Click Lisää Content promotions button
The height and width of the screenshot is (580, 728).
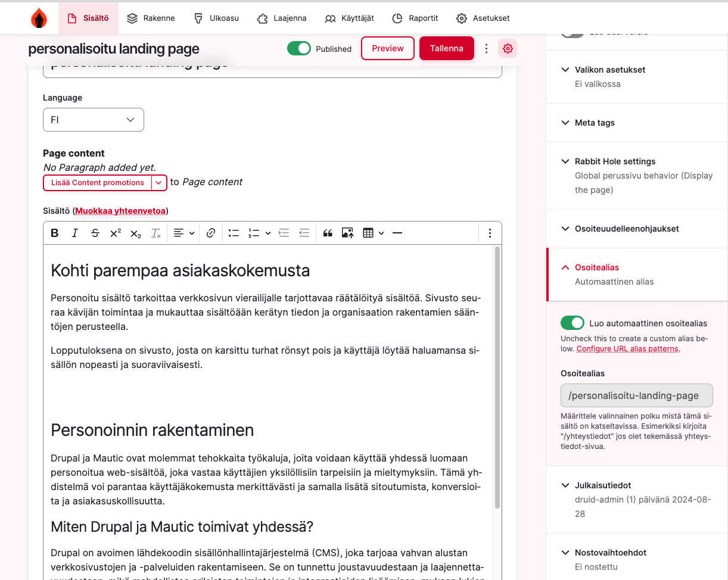coord(98,183)
